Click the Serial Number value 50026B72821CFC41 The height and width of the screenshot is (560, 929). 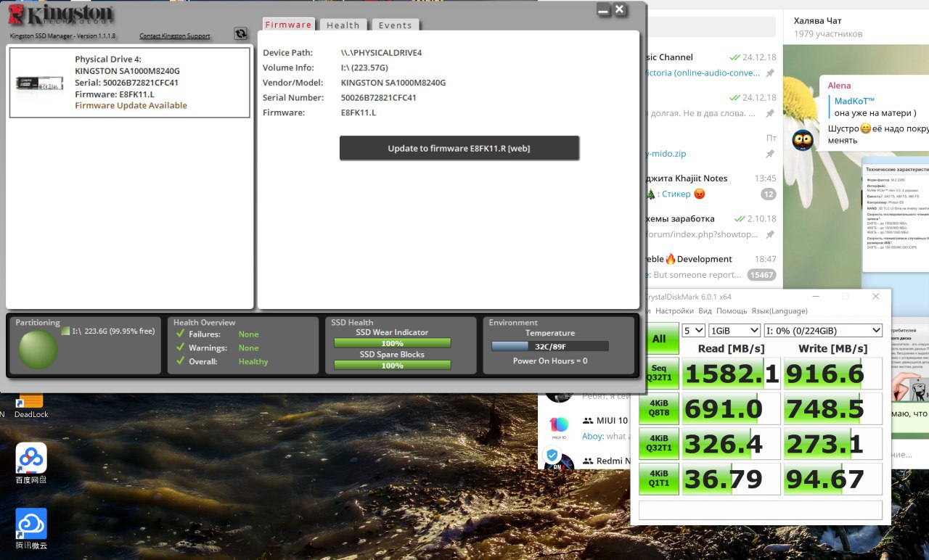379,98
